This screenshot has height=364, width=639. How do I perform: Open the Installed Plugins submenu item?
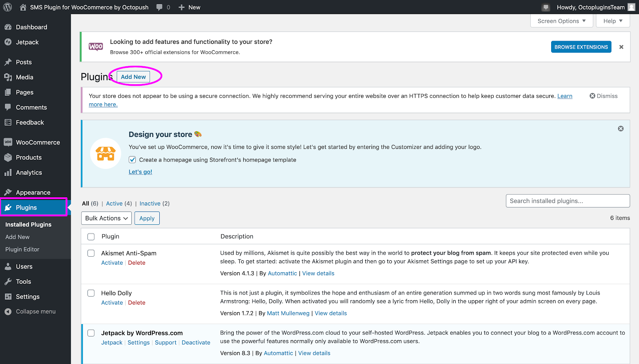[28, 224]
